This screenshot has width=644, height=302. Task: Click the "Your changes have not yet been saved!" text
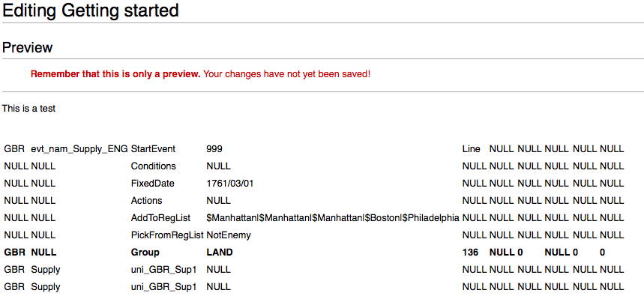(287, 74)
